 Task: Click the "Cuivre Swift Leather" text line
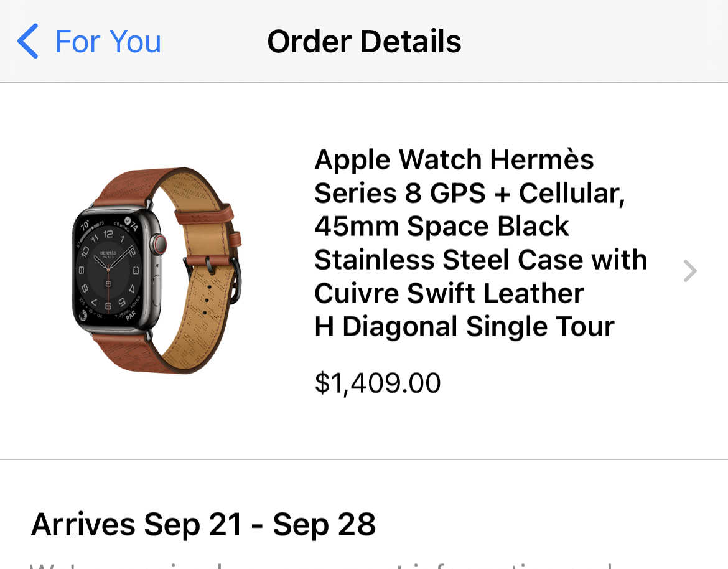[x=449, y=293]
